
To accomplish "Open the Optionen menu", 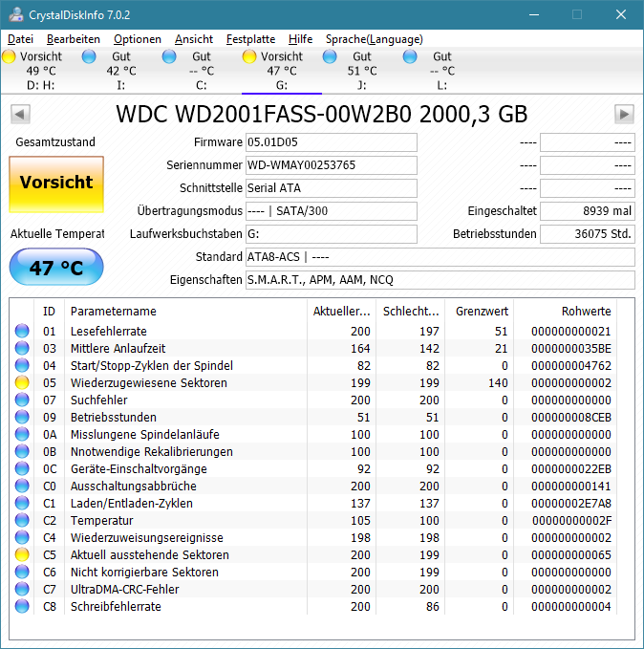I will point(138,39).
